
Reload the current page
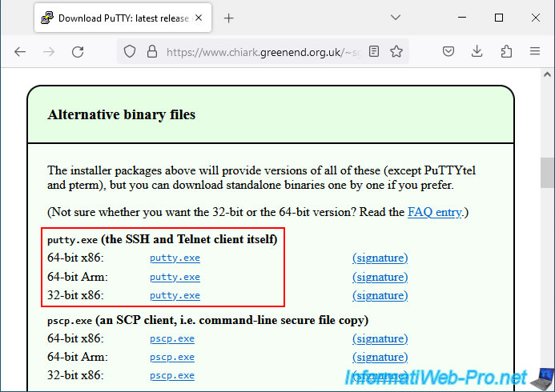(x=78, y=52)
